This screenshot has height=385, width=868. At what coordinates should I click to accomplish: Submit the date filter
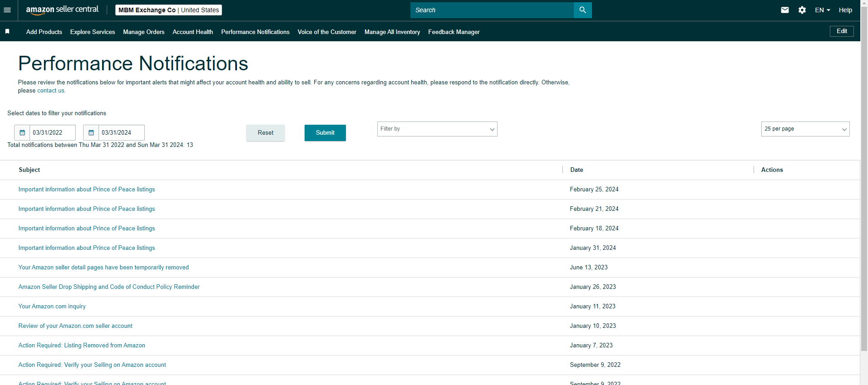pyautogui.click(x=325, y=133)
